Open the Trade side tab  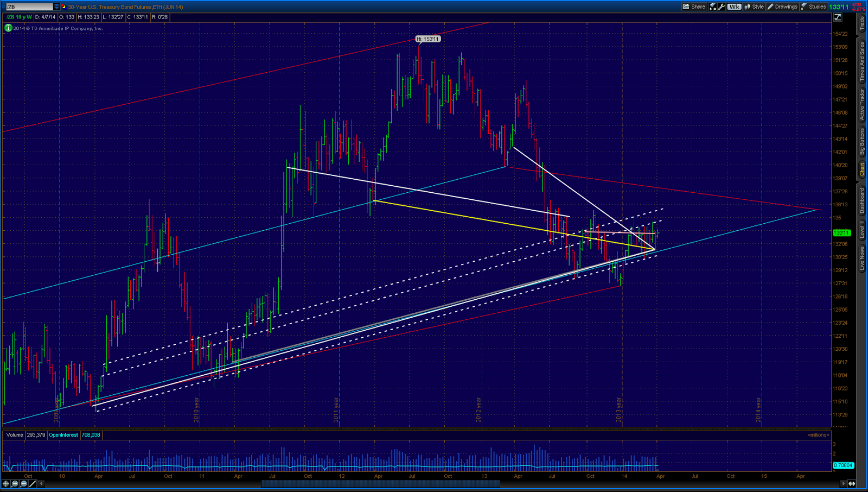(x=861, y=23)
